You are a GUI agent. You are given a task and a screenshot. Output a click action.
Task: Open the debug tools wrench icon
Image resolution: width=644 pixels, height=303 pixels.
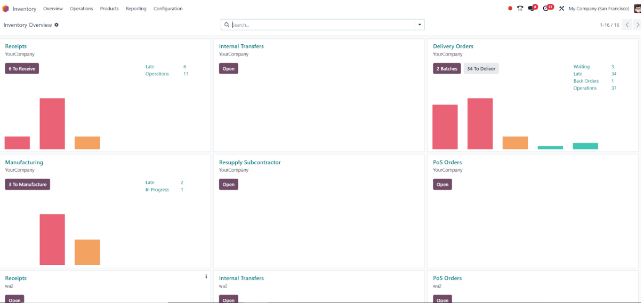(x=561, y=9)
